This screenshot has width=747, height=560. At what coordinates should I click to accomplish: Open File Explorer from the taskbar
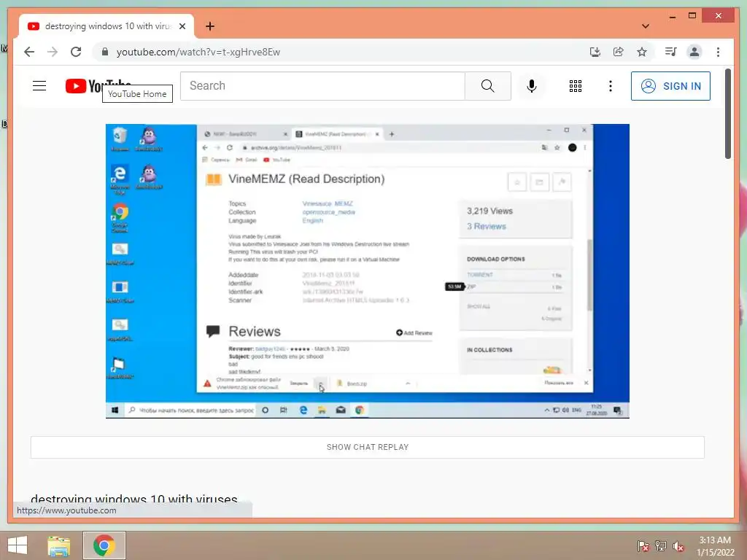[58, 545]
